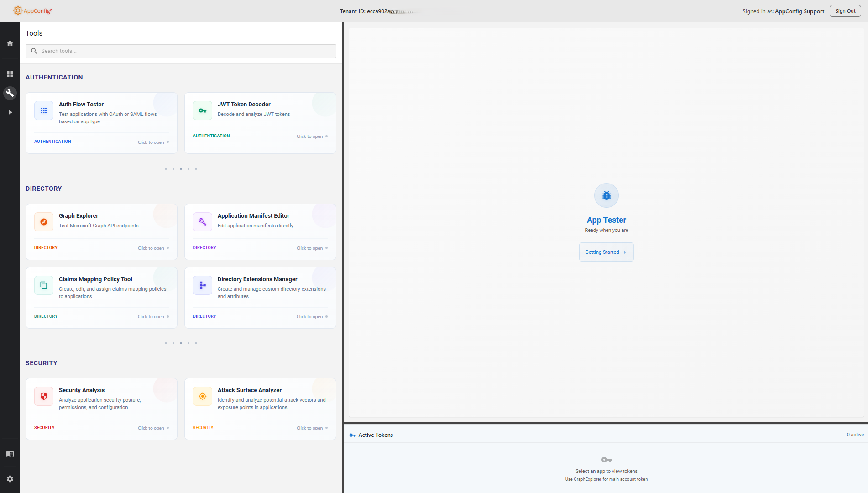Open Claims Mapping Policy Tool title
The image size is (868, 493).
click(x=95, y=279)
